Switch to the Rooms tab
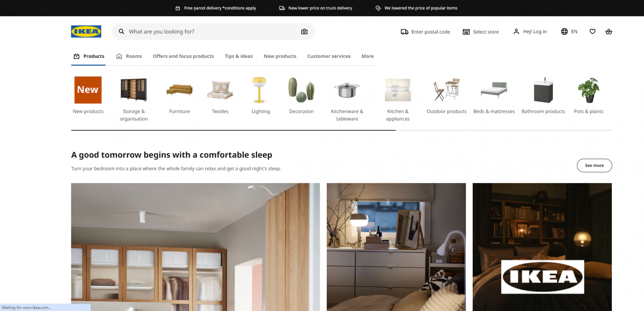 pyautogui.click(x=129, y=56)
